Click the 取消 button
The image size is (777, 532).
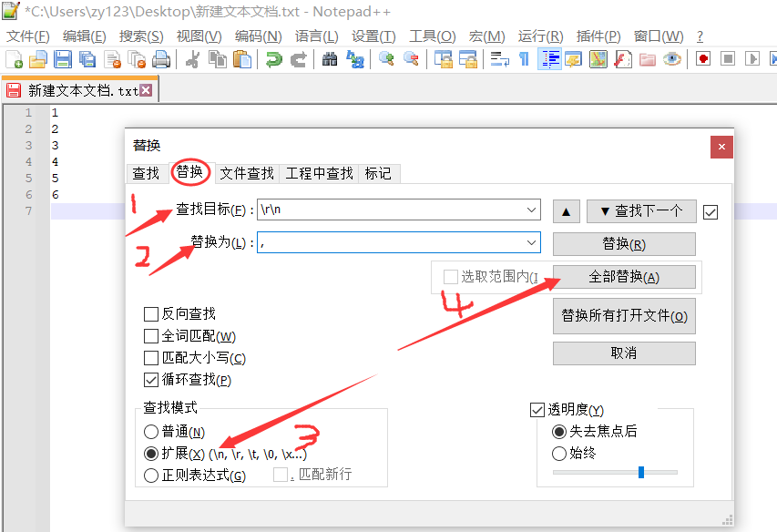tap(624, 353)
